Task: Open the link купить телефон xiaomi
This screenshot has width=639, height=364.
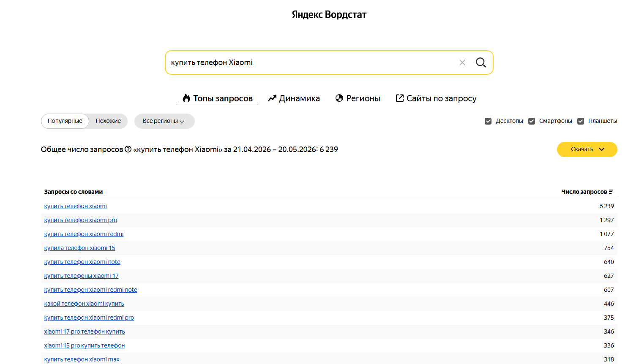Action: [76, 206]
